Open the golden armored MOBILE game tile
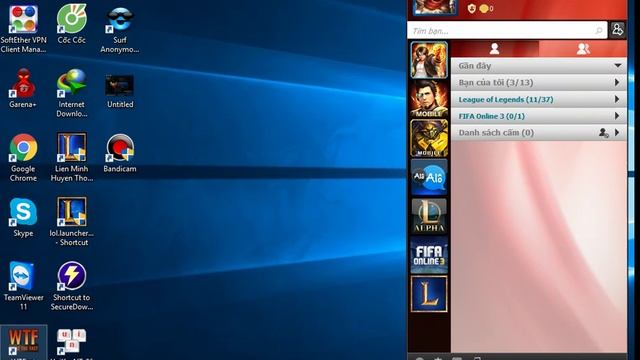The height and width of the screenshot is (360, 640). tap(429, 138)
